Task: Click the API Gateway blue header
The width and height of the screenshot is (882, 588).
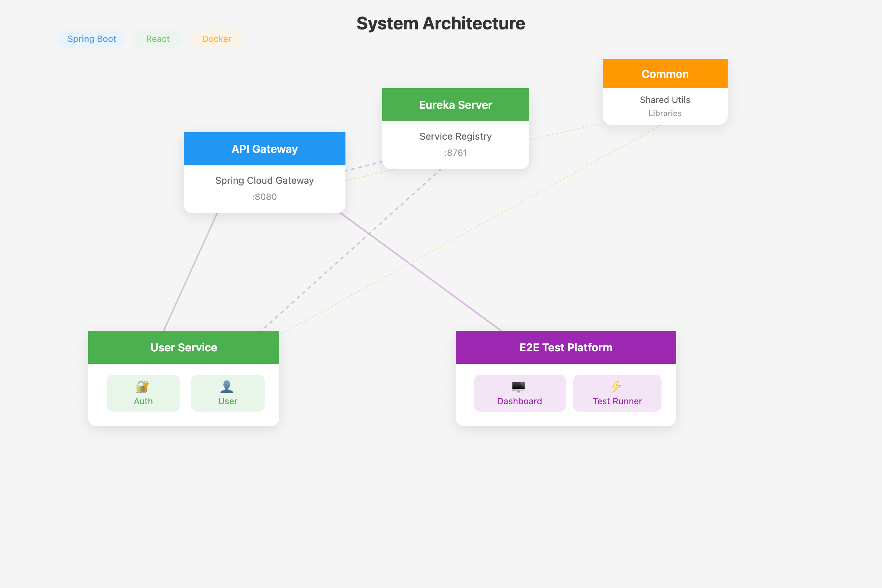Action: (x=264, y=149)
